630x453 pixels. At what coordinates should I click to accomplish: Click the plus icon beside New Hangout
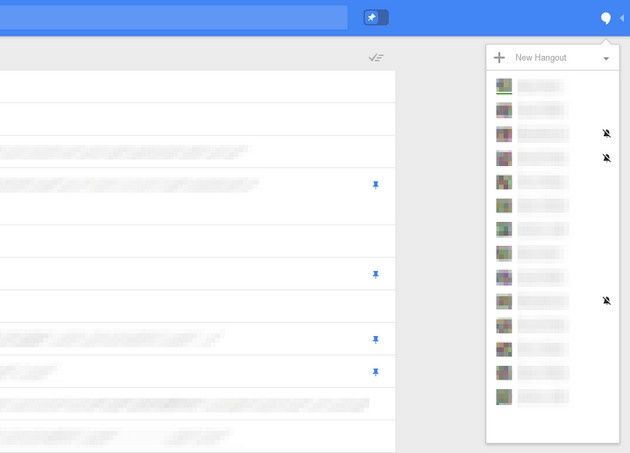[x=499, y=58]
